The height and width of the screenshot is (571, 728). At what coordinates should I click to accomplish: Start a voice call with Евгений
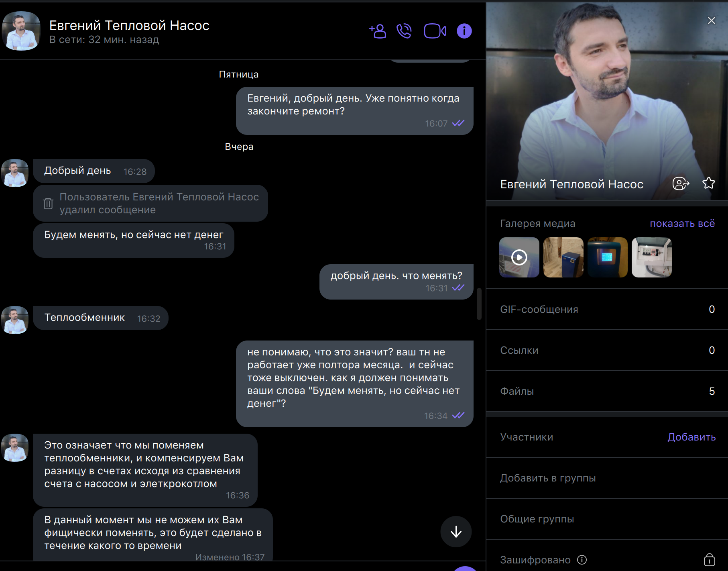coord(404,31)
